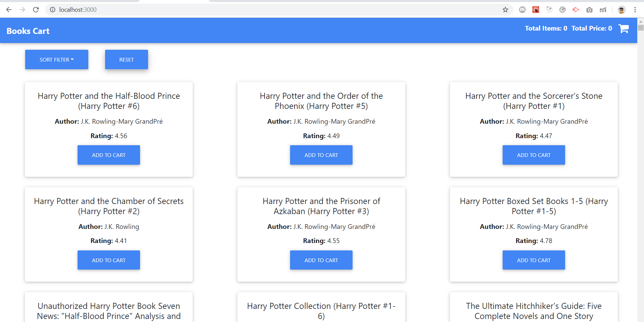Click the Prisoner of Azkaban title

coord(321,206)
